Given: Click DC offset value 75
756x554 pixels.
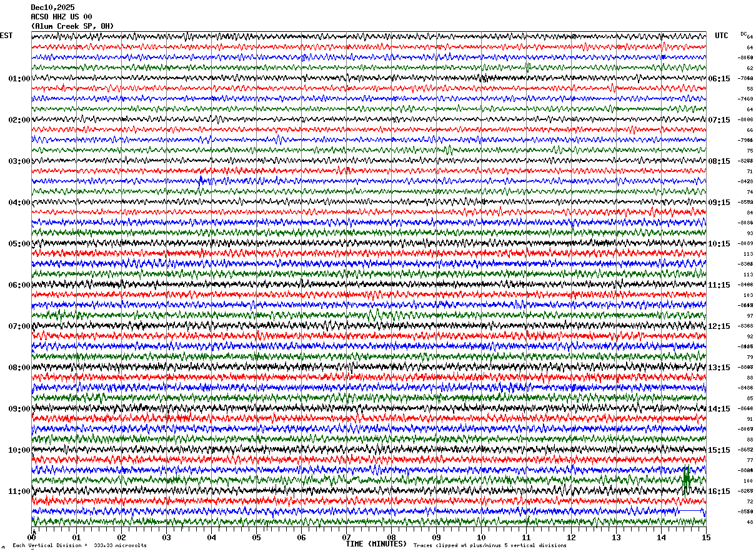Looking at the screenshot, I should (750, 151).
